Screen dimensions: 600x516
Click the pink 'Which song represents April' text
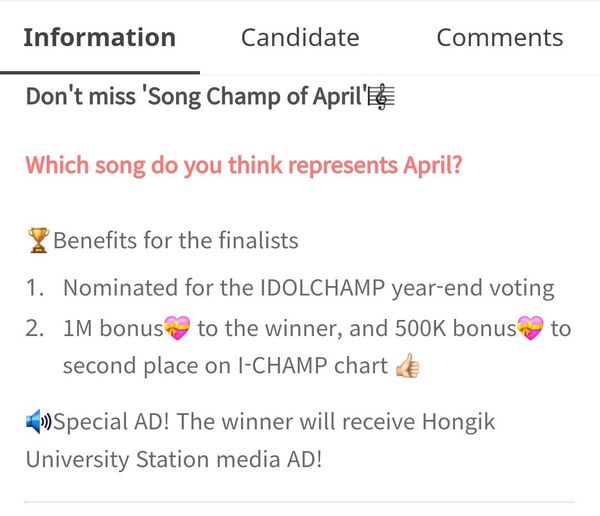[244, 165]
